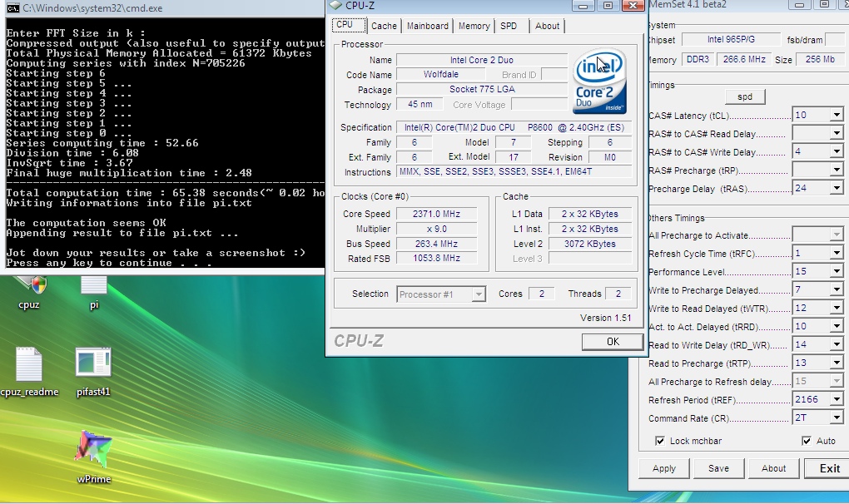Click the Bus Speed value 263.4 MHz
The width and height of the screenshot is (849, 504).
tap(436, 244)
